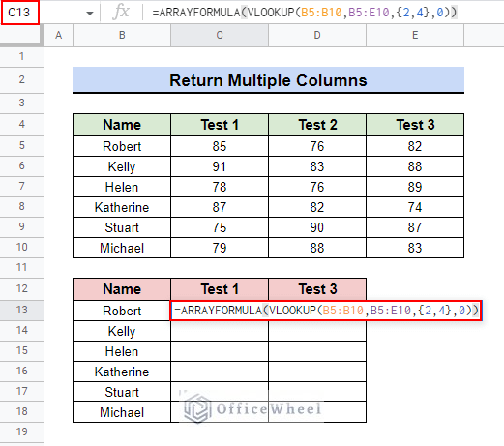The width and height of the screenshot is (504, 446).
Task: Click Helen in row 15
Action: point(122,351)
